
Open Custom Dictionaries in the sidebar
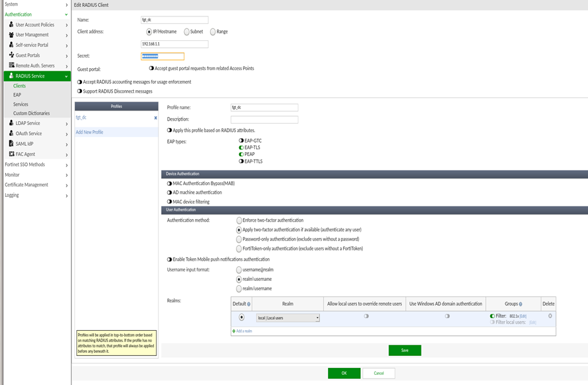pyautogui.click(x=32, y=114)
